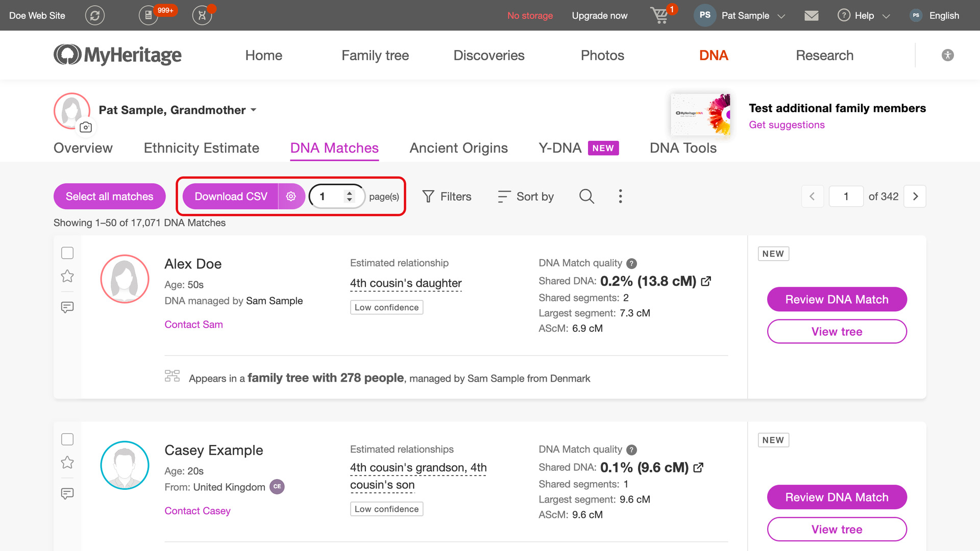Open external link icon beside 9.6 cM
This screenshot has width=980, height=551.
pos(698,467)
